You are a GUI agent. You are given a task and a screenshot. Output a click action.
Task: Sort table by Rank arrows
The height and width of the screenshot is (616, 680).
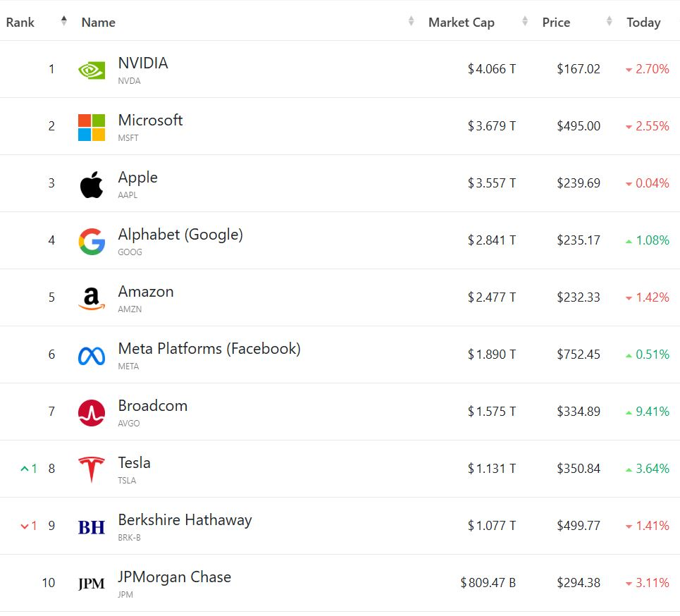pyautogui.click(x=63, y=21)
